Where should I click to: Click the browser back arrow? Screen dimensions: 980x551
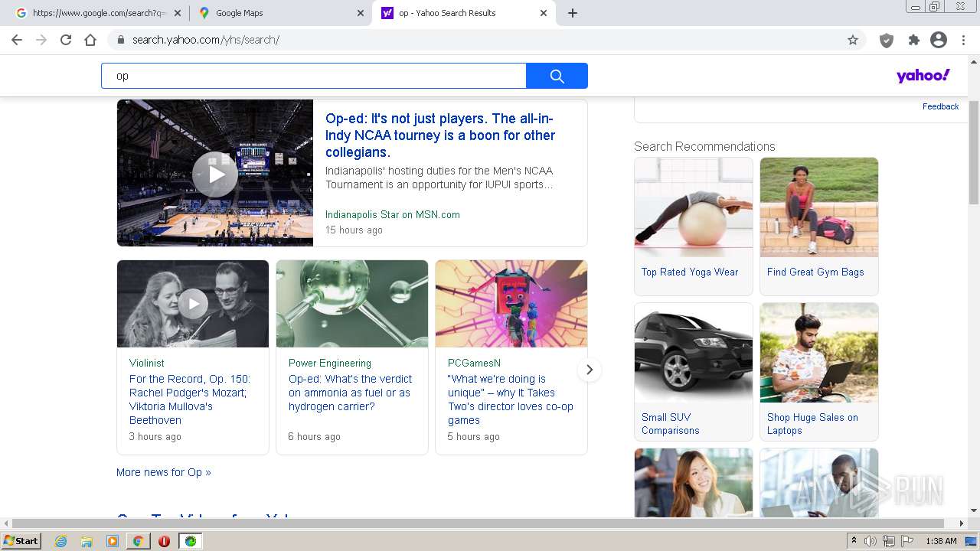[x=17, y=40]
